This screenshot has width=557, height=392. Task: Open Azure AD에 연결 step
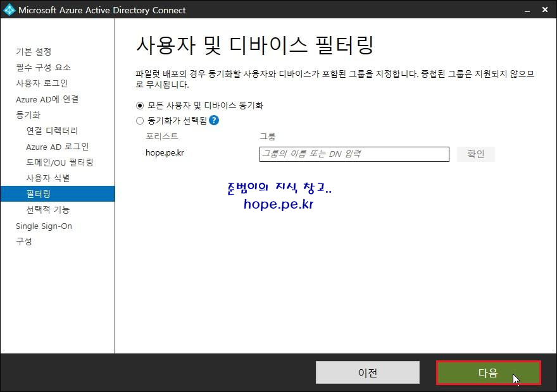coord(47,99)
